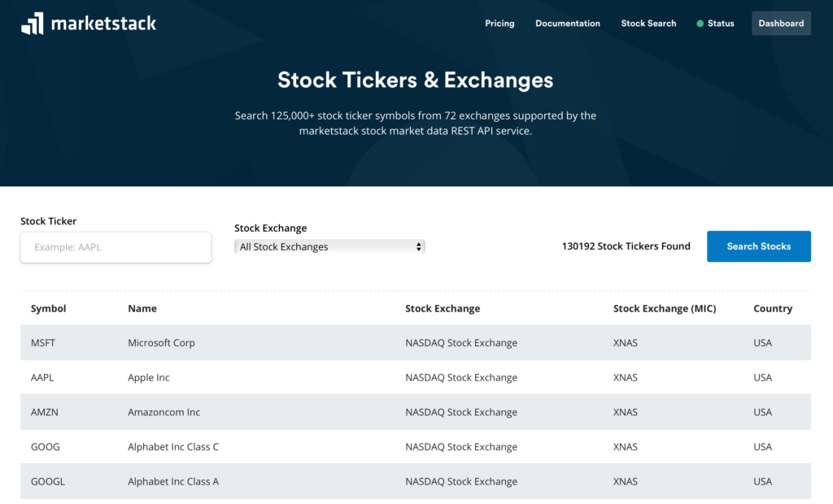The image size is (833, 504).
Task: Click the Country column header
Action: pyautogui.click(x=773, y=309)
